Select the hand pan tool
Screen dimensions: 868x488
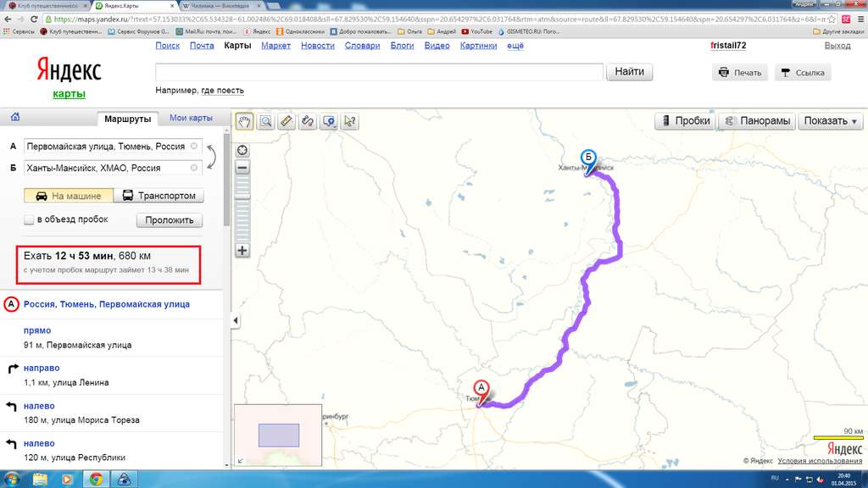point(244,121)
